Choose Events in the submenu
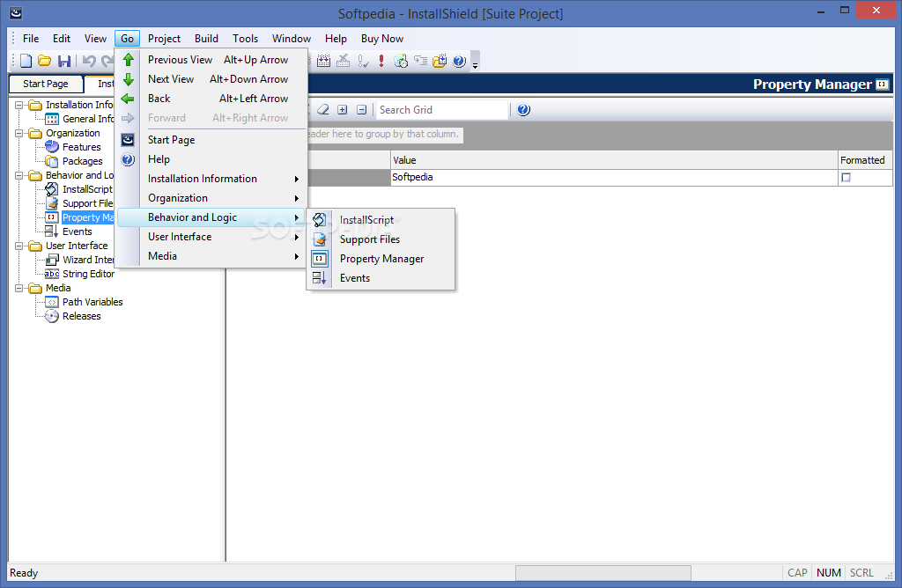 381,278
